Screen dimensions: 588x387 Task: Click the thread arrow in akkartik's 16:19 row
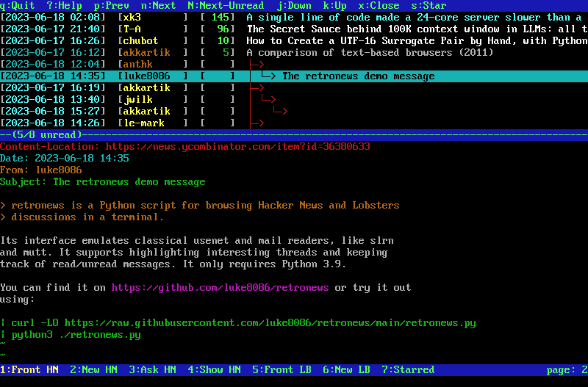(x=257, y=87)
